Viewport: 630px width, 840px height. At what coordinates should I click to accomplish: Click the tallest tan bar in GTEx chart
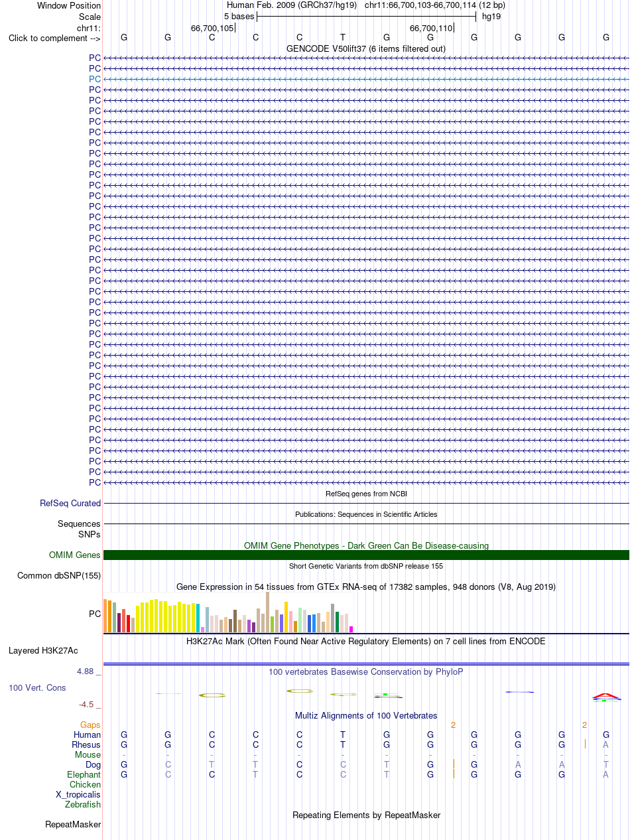click(x=267, y=612)
